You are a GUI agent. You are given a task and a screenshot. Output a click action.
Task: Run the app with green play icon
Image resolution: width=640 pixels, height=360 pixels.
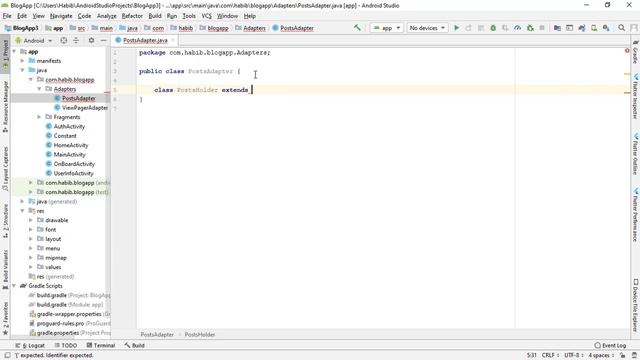tap(457, 28)
